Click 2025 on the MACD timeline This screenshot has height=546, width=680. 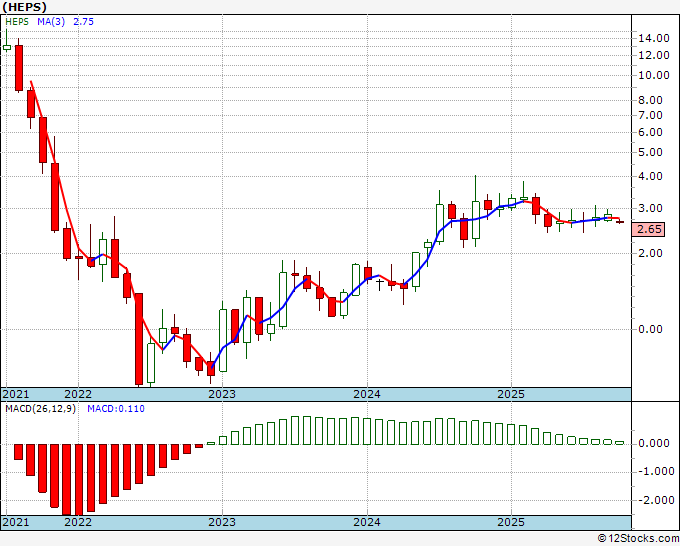tap(511, 522)
